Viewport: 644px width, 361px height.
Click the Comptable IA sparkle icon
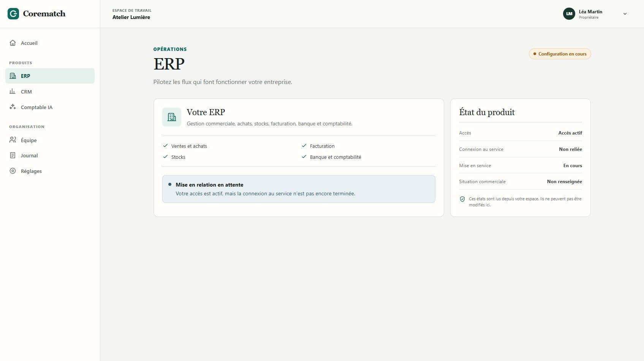(13, 107)
